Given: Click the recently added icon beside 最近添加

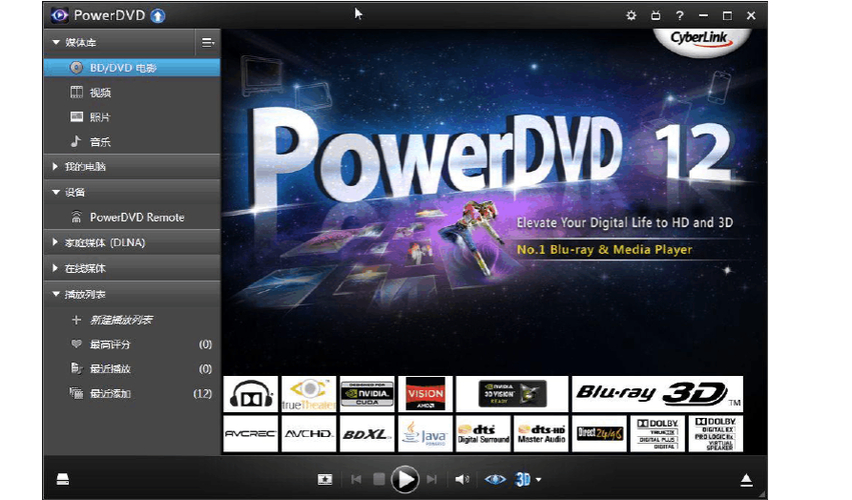Looking at the screenshot, I should pos(77,393).
